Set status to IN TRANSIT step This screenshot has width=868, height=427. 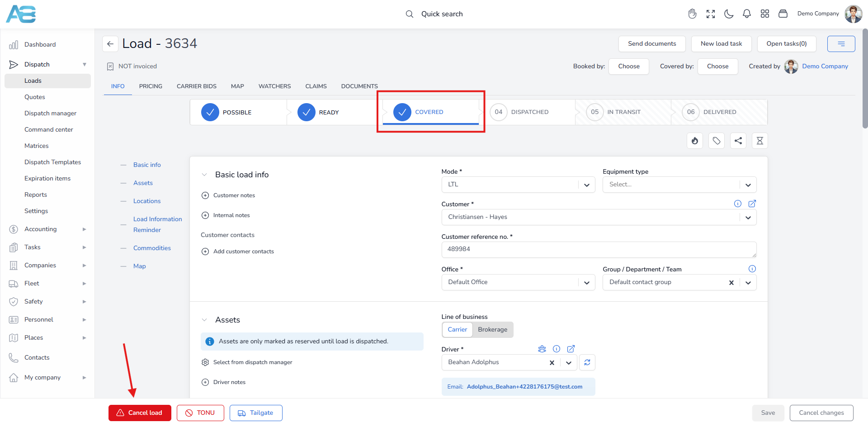coord(623,112)
